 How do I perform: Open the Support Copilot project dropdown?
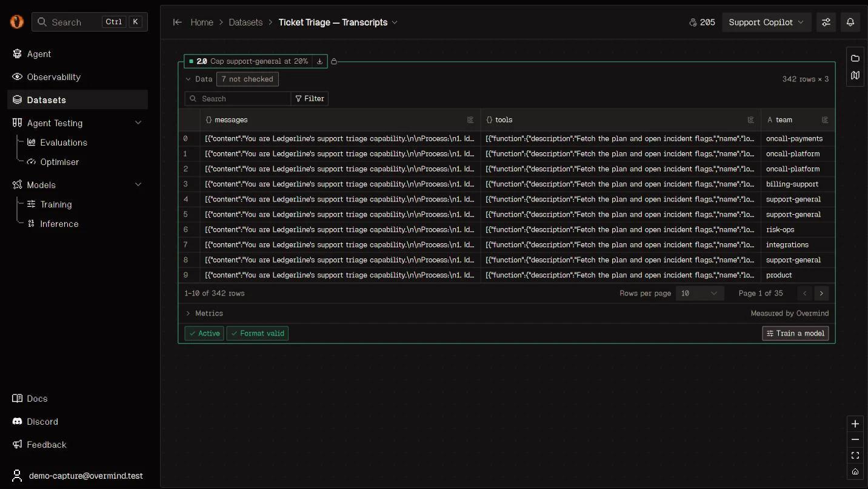(767, 22)
